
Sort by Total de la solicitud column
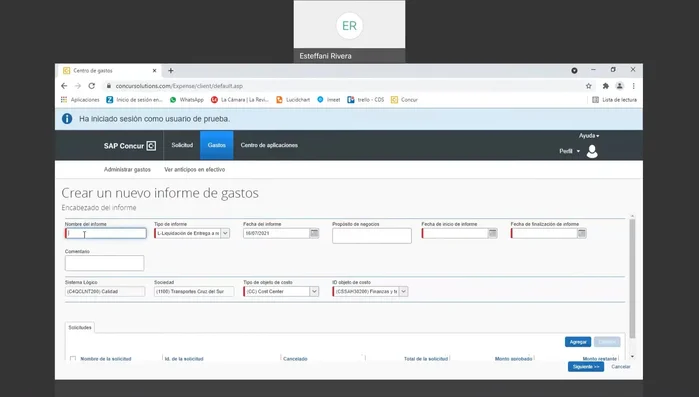426,359
